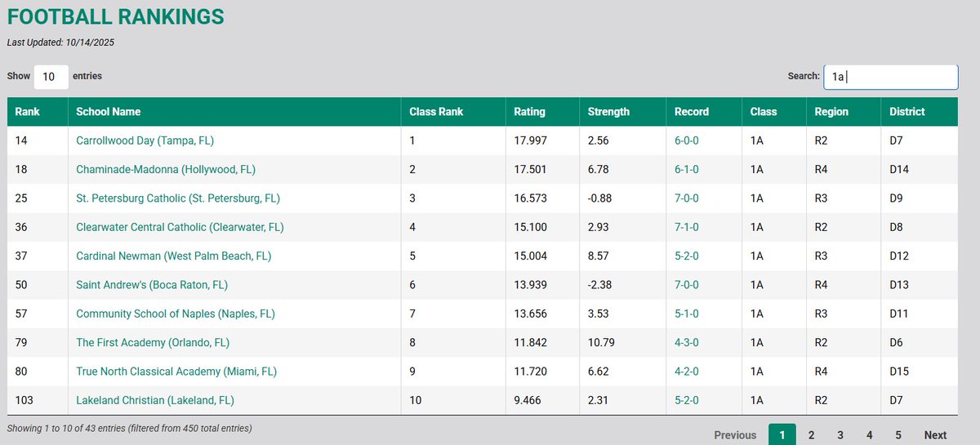Open Lakeland Christian's 5-2-0 record link
The height and width of the screenshot is (445, 980).
point(687,400)
